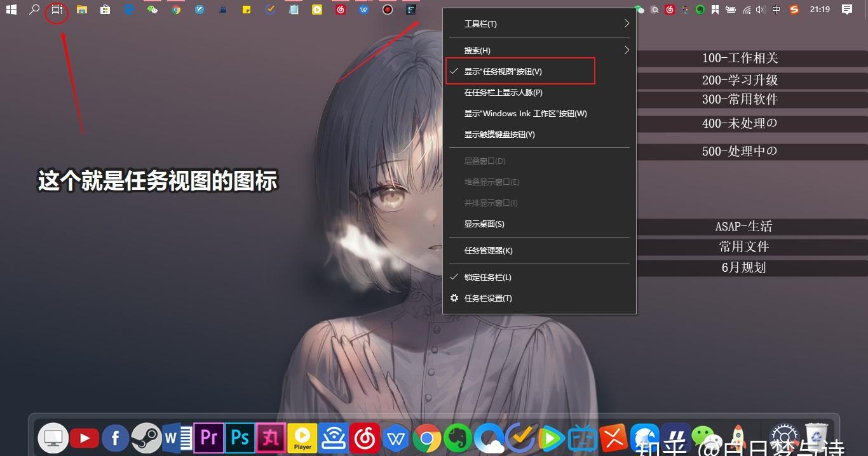
Task: Launch Adobe Premiere Pro from the dock
Action: point(209,438)
